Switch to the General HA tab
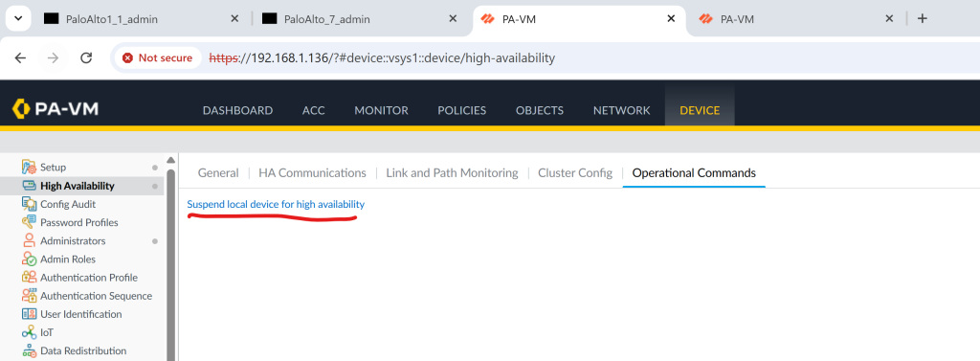Viewport: 980px width, 361px height. click(218, 172)
